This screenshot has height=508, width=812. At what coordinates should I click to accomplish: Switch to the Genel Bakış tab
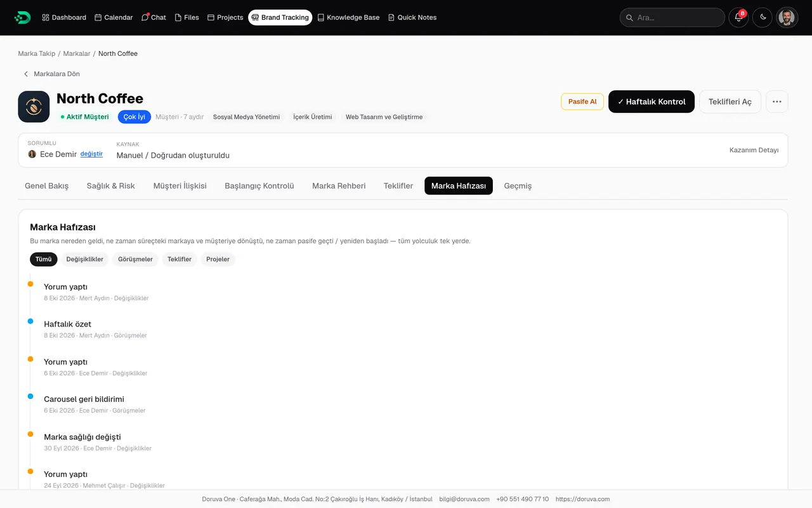point(47,186)
